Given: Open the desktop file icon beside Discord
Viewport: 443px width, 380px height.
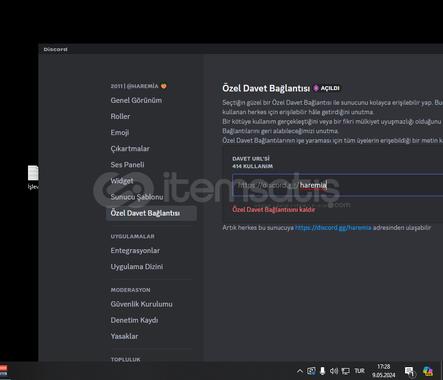Looking at the screenshot, I should pos(33,177).
